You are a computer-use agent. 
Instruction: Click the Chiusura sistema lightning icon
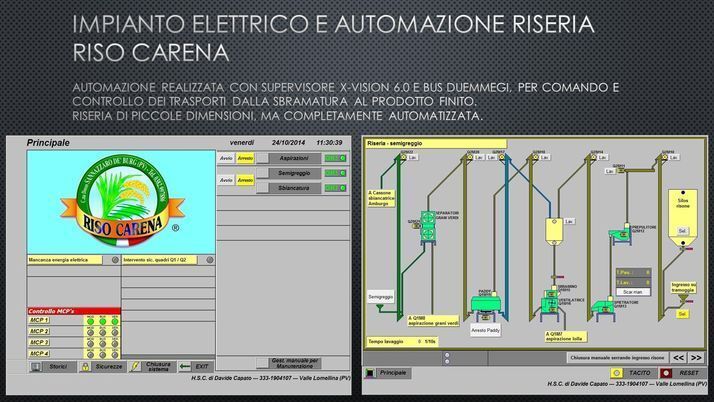[135, 366]
